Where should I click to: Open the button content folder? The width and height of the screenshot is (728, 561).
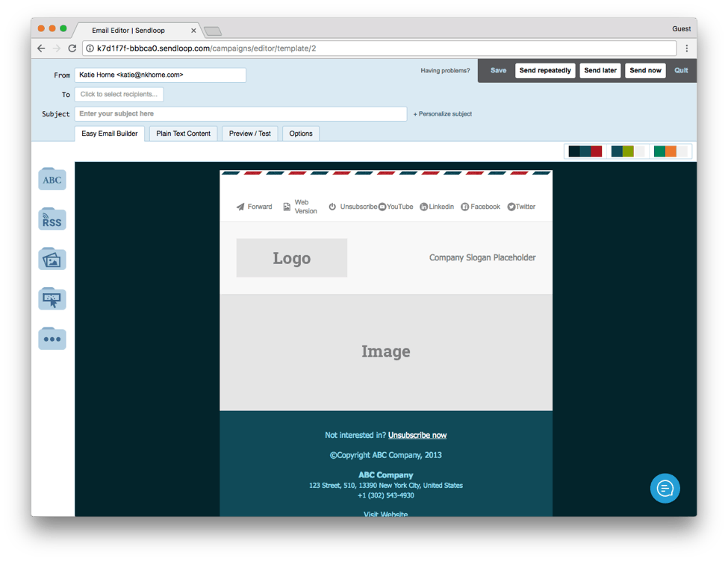pyautogui.click(x=52, y=299)
